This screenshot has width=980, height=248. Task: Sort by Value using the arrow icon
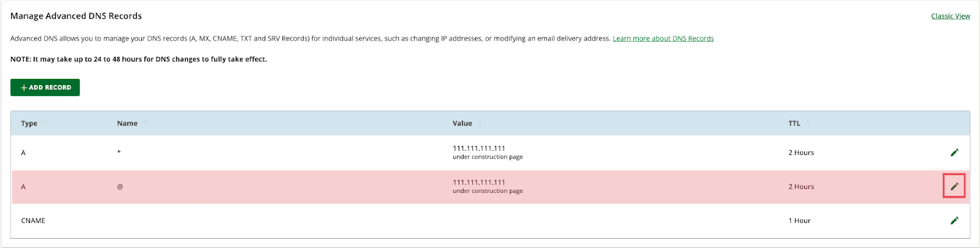click(x=480, y=123)
